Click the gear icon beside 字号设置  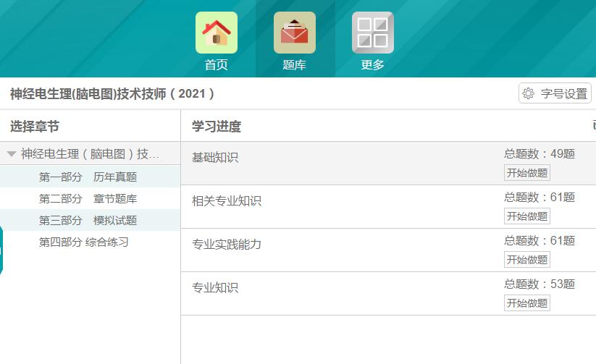tap(528, 93)
